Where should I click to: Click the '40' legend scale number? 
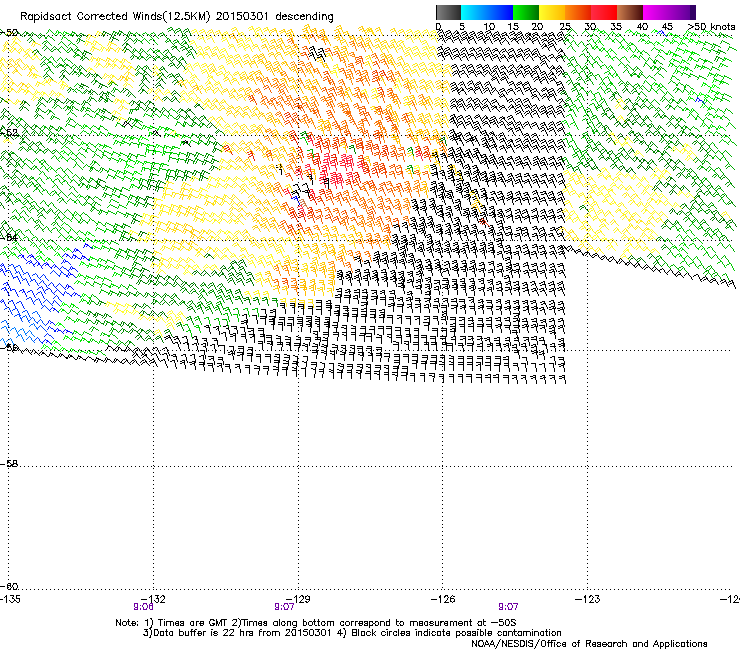pos(642,26)
